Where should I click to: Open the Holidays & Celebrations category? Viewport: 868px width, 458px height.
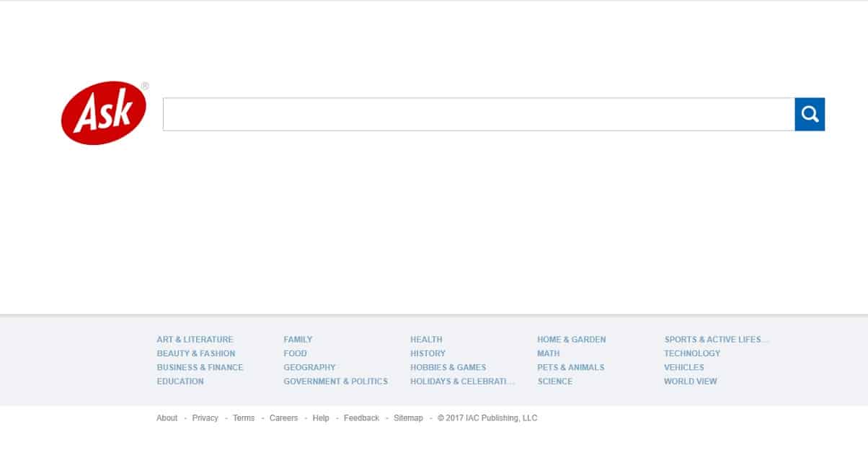[x=463, y=382]
